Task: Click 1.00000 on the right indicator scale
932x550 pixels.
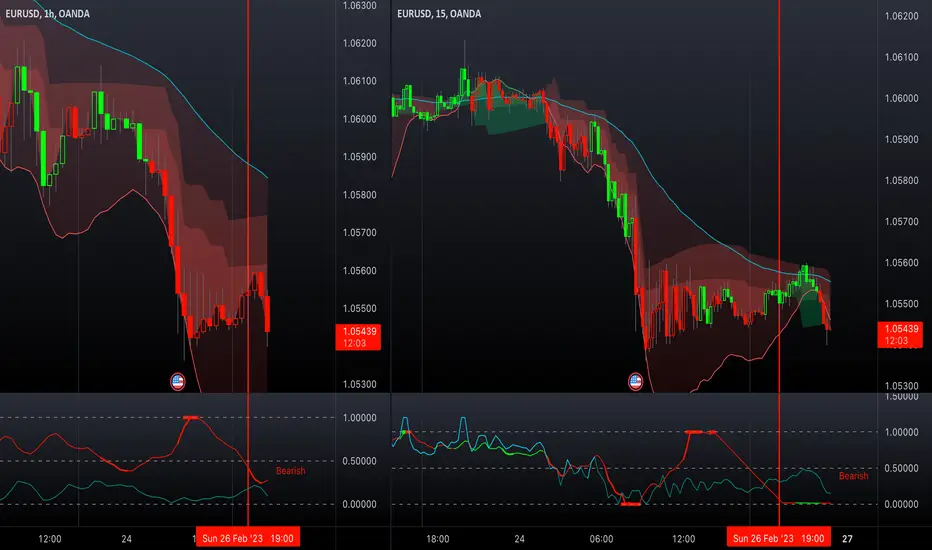Action: (x=902, y=432)
